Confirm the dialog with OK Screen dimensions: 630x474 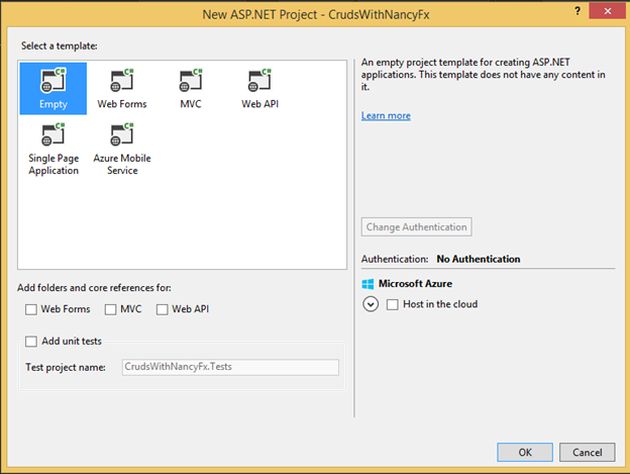(525, 452)
